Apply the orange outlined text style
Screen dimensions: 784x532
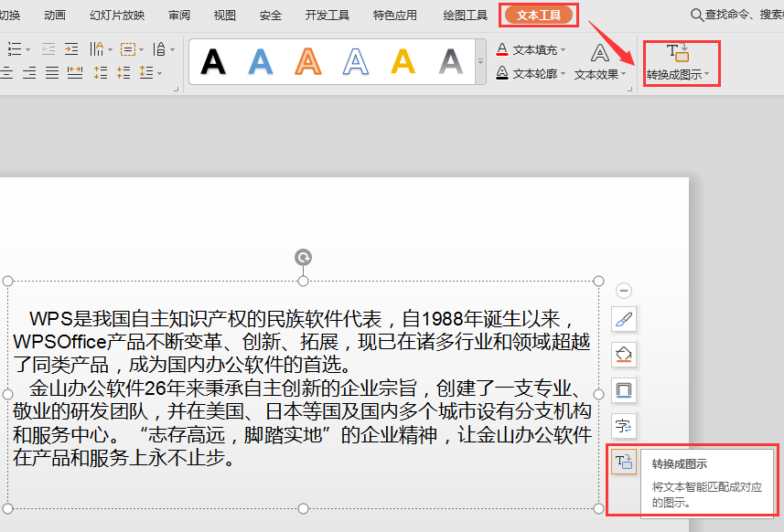pos(308,62)
